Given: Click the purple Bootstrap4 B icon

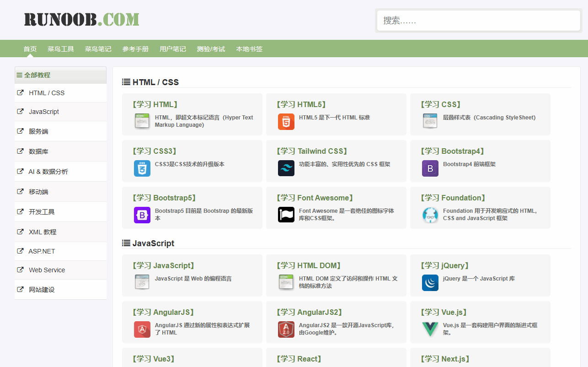Looking at the screenshot, I should [x=430, y=168].
